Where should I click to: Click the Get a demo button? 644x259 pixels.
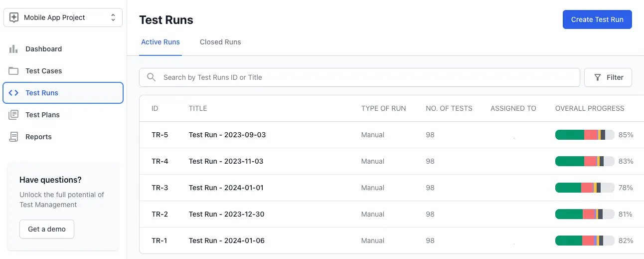[x=47, y=229]
